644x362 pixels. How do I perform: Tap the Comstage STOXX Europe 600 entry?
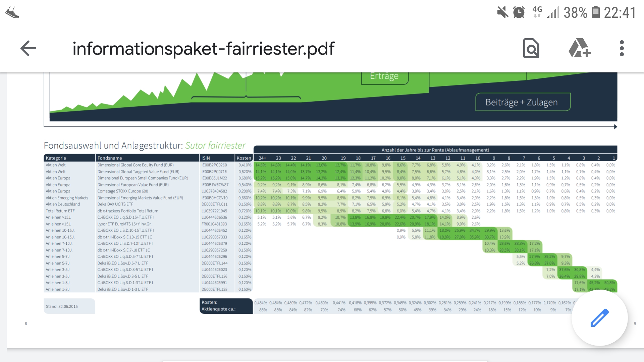tap(122, 191)
